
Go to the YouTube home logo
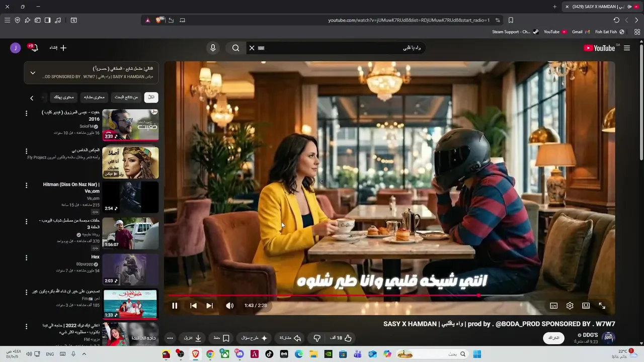(x=600, y=48)
